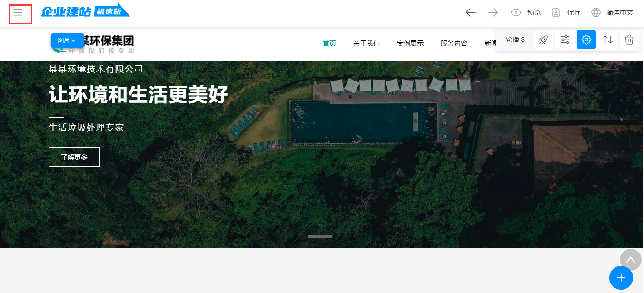Click the carousel slide indicator bar
644x293 pixels.
click(x=319, y=237)
